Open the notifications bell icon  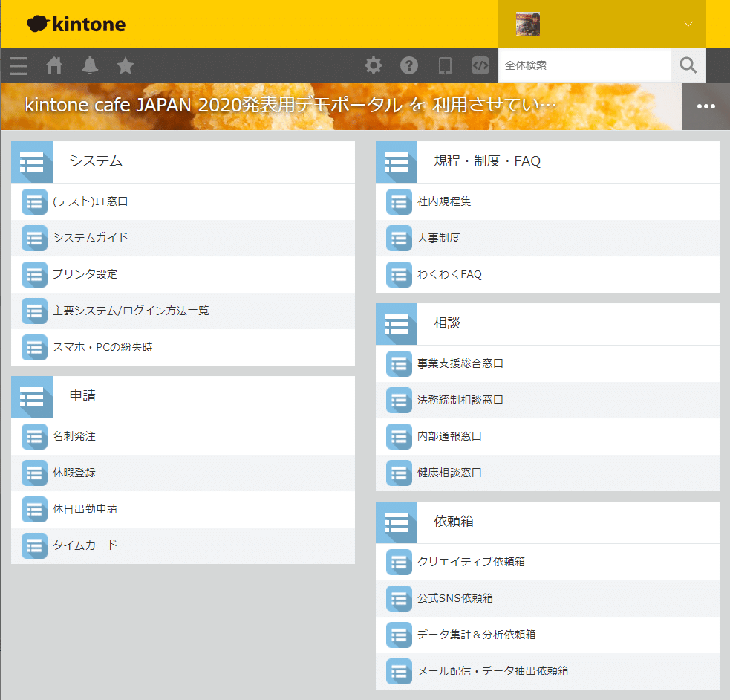coord(90,65)
